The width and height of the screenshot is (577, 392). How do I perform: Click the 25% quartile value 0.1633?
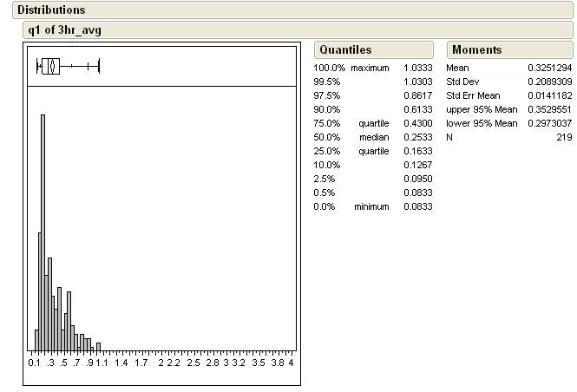click(417, 151)
